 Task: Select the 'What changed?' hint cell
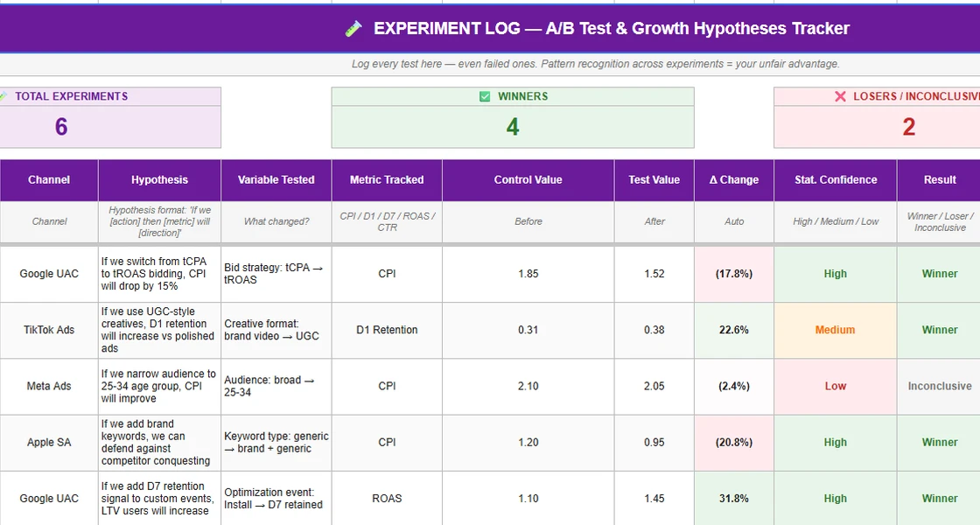point(276,222)
